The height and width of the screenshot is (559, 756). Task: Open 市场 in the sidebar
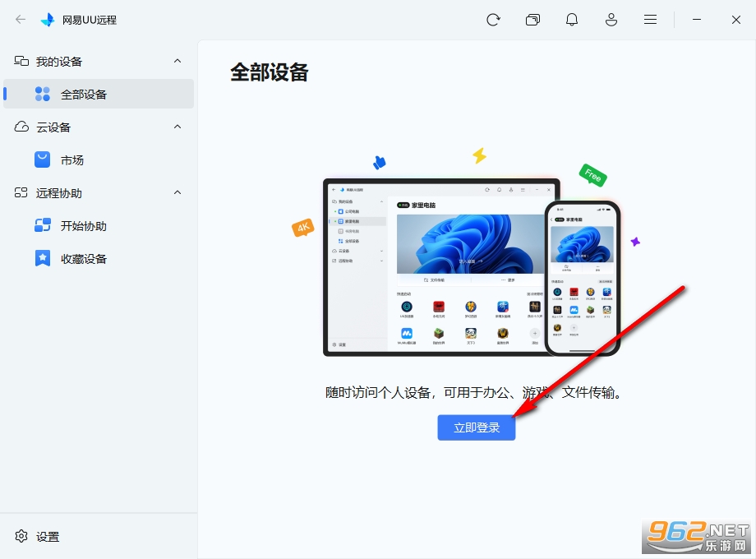coord(99,159)
